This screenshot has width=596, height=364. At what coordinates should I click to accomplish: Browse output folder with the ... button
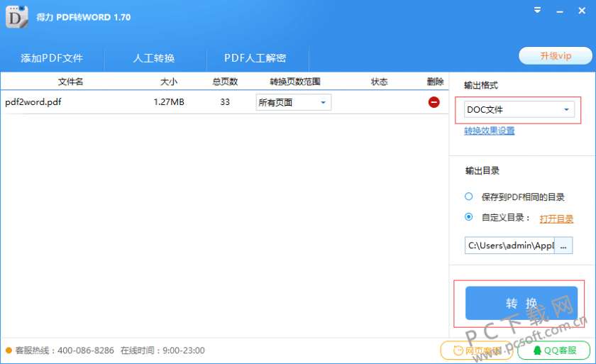563,246
